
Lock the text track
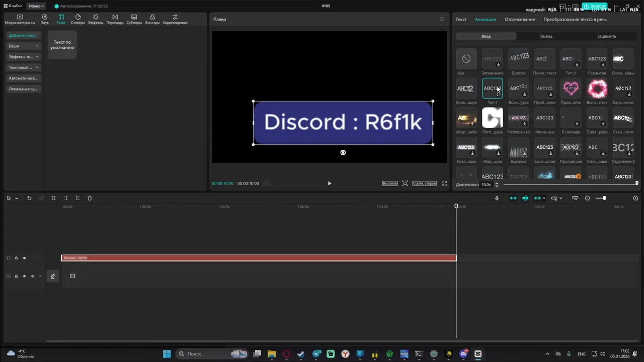16,258
